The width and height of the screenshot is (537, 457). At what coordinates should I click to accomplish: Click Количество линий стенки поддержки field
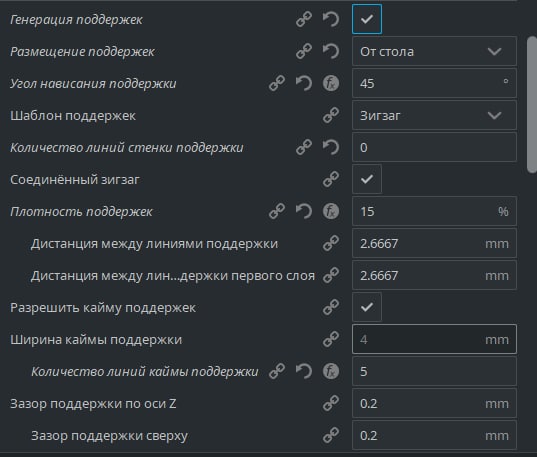434,147
